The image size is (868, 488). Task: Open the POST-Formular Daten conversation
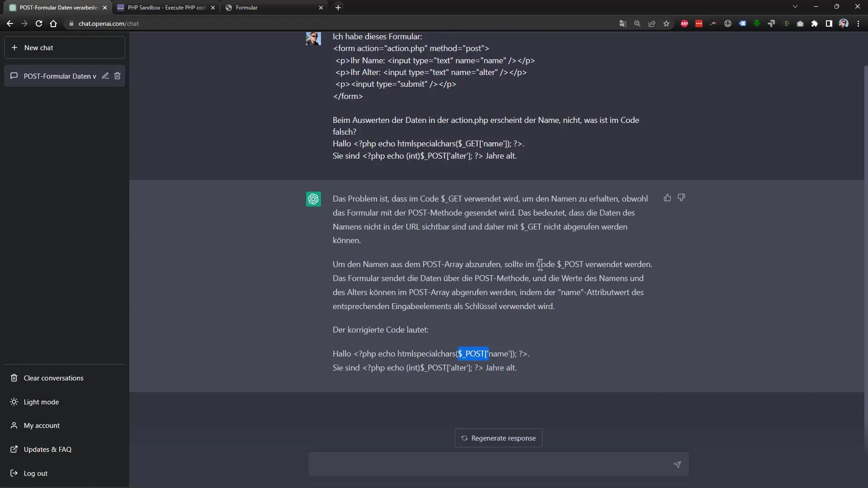(x=65, y=76)
